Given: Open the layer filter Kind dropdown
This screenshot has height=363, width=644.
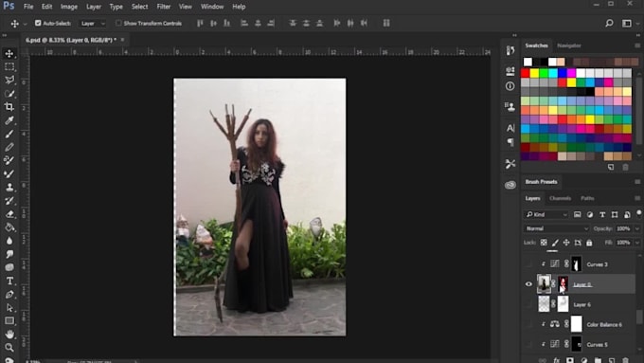Looking at the screenshot, I should (546, 214).
